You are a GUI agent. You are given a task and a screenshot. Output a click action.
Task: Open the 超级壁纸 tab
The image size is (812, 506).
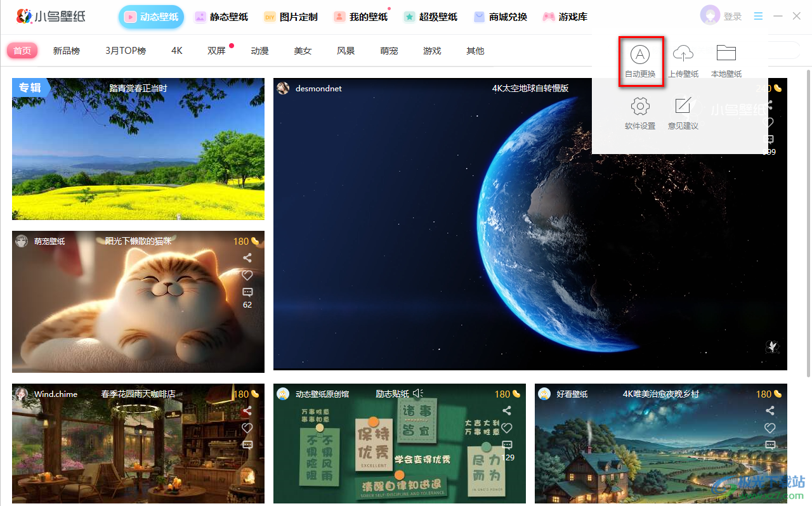[430, 17]
